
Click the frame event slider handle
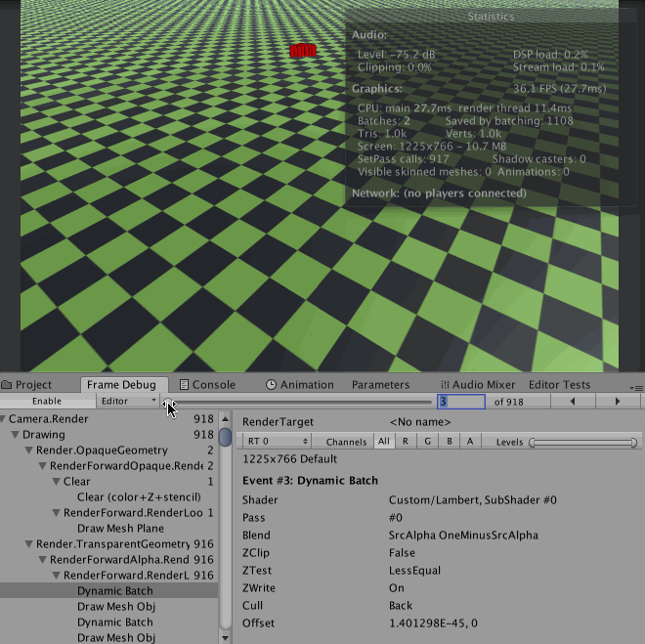tap(167, 403)
